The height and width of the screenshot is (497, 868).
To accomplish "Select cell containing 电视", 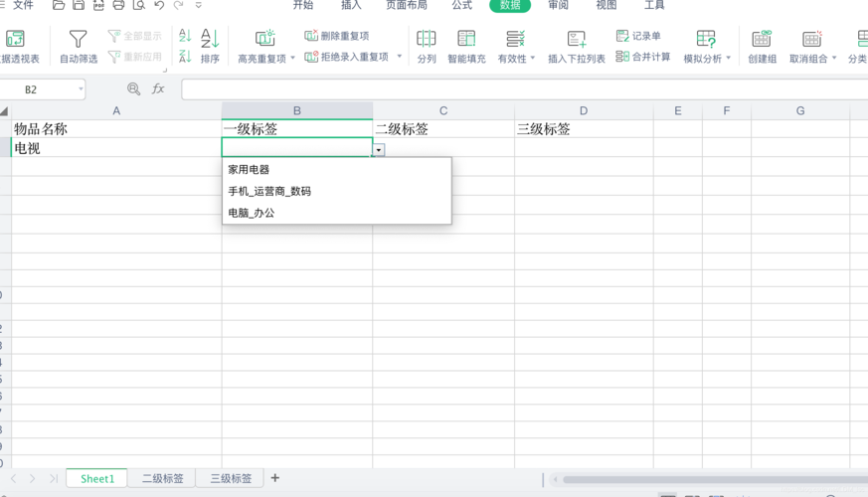I will (116, 148).
